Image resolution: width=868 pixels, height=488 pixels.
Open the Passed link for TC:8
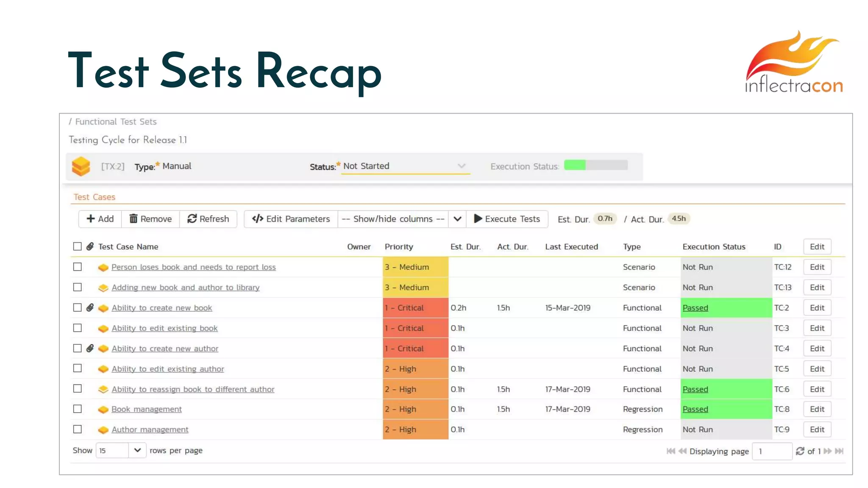[x=695, y=409]
